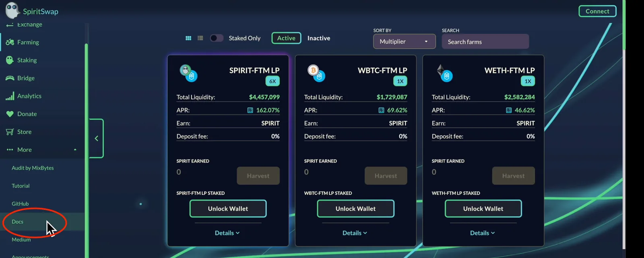Unlock Wallet on SPIRIT-FTM LP card

click(228, 208)
